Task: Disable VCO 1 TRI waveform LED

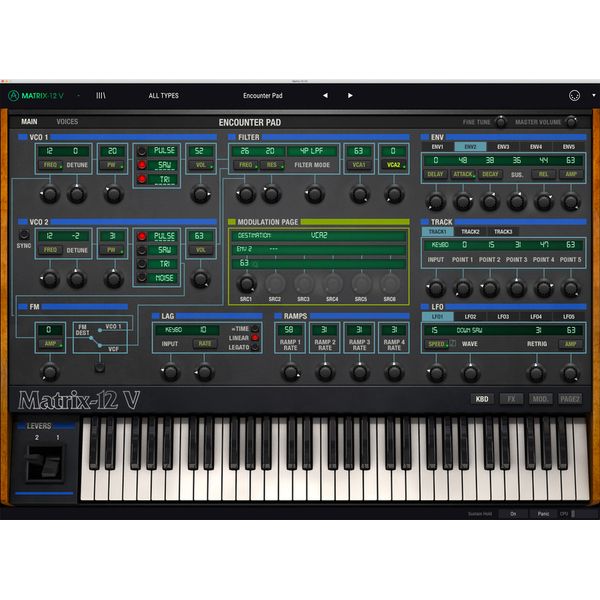Action: [x=142, y=179]
